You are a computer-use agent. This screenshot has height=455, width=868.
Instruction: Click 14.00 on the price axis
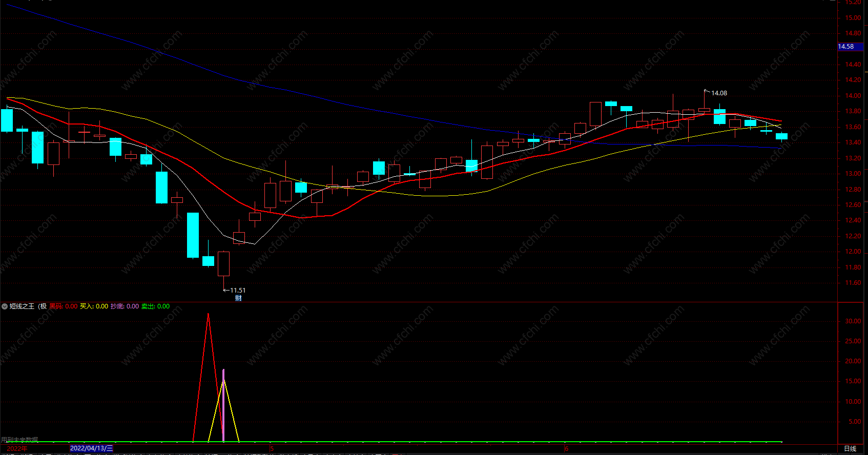click(x=853, y=96)
